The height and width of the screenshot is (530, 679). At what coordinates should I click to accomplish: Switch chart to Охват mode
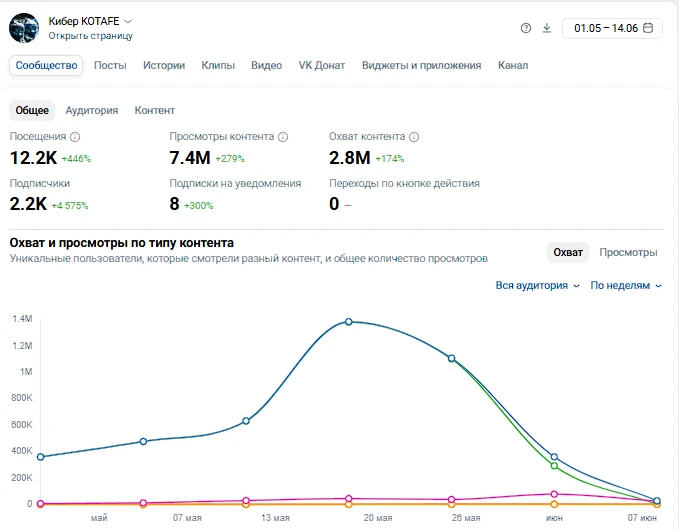[x=568, y=252]
